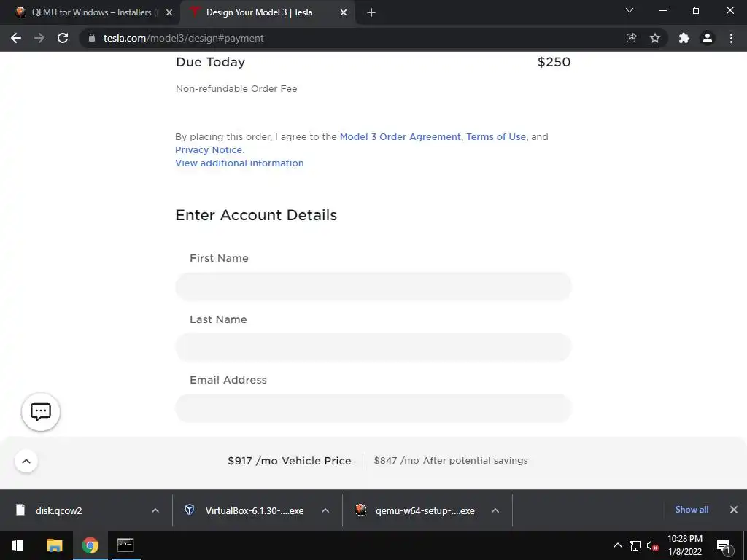Expand options for qemu-w64-setup download

tap(495, 510)
